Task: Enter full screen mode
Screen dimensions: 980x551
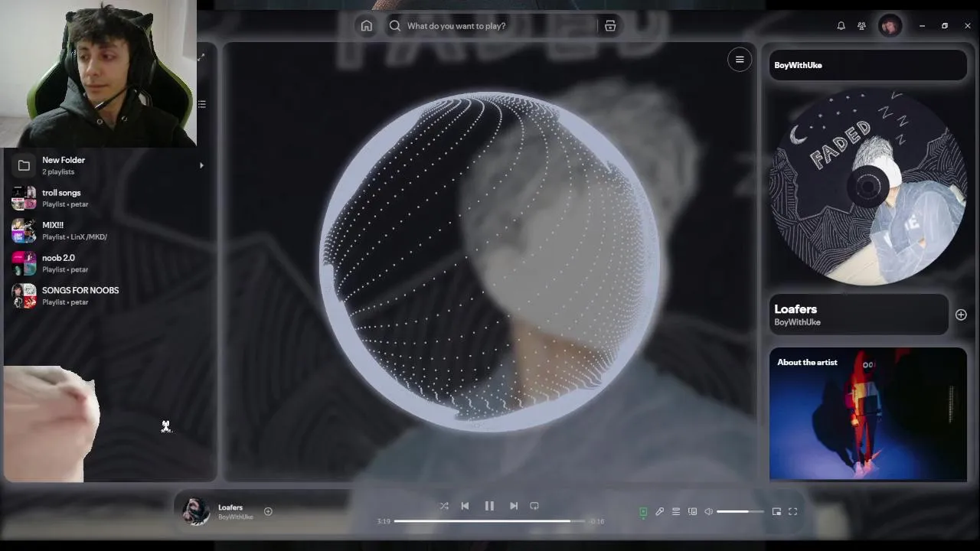Action: coord(793,512)
